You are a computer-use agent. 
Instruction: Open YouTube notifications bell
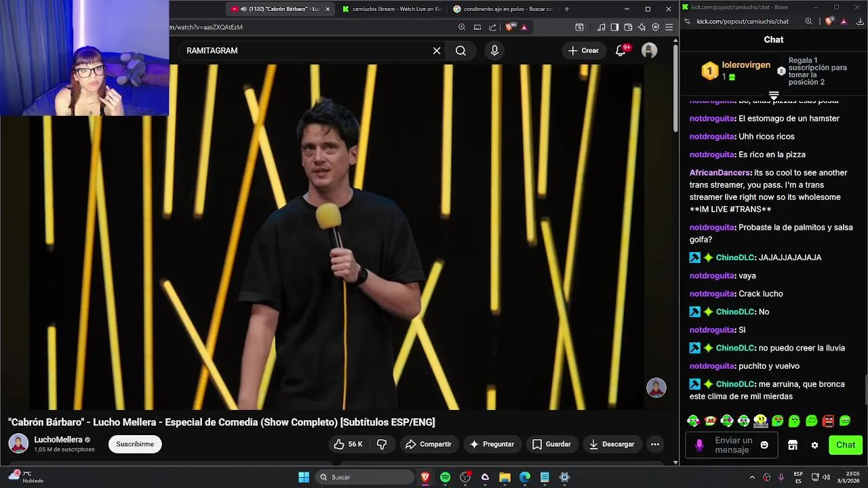tap(620, 51)
